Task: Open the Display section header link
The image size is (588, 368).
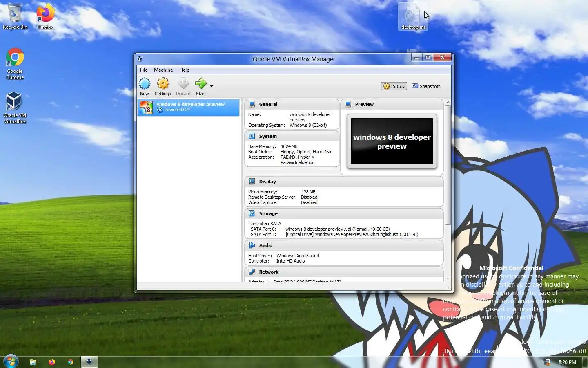Action: click(x=267, y=182)
